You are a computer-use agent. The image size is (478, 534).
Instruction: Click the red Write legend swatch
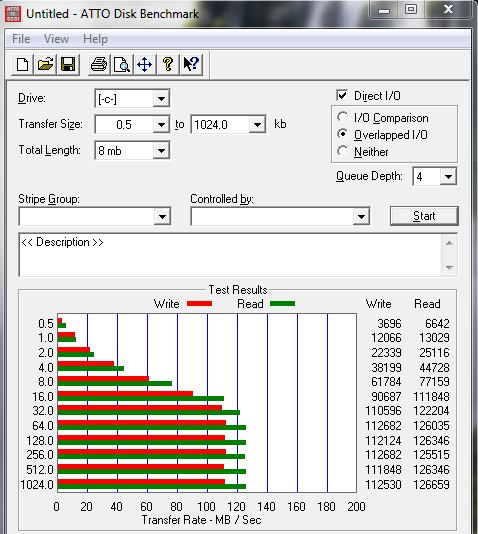[x=200, y=303]
